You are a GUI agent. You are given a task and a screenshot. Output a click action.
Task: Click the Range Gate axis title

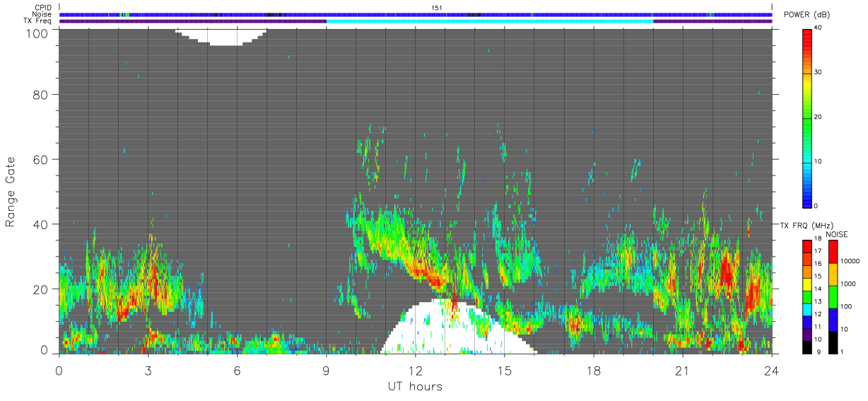click(11, 192)
